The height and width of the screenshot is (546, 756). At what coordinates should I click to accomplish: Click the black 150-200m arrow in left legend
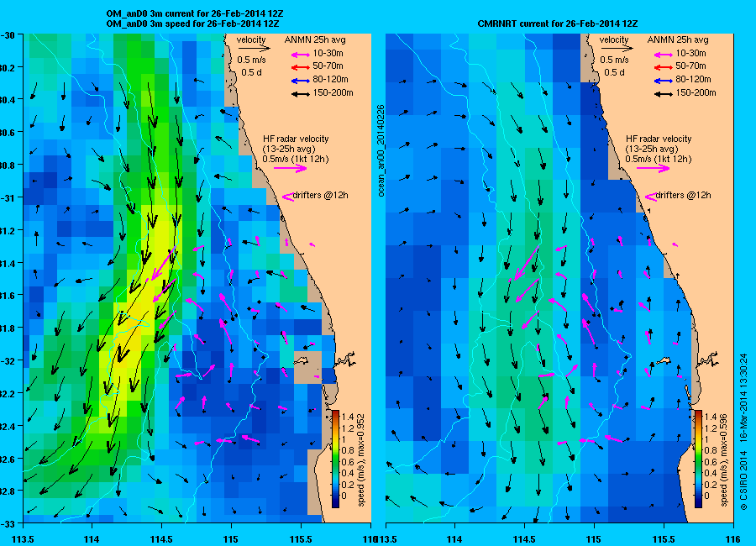point(301,94)
